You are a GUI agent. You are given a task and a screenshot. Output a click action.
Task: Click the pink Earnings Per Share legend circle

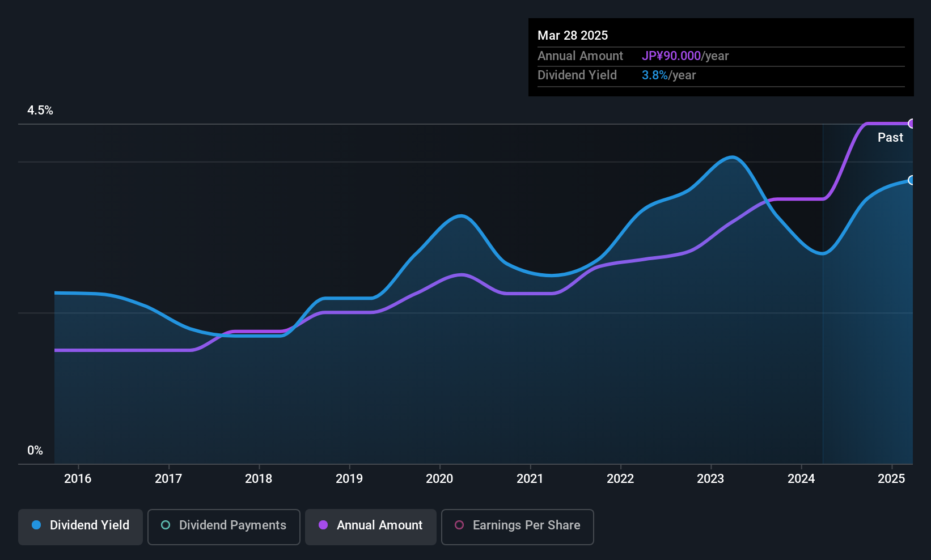[x=459, y=525]
